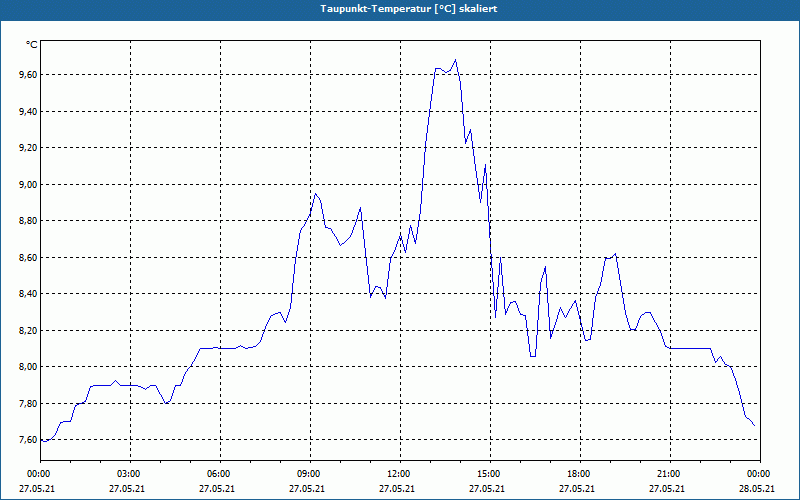Click the 09:00 time label
The width and height of the screenshot is (800, 500).
[307, 474]
